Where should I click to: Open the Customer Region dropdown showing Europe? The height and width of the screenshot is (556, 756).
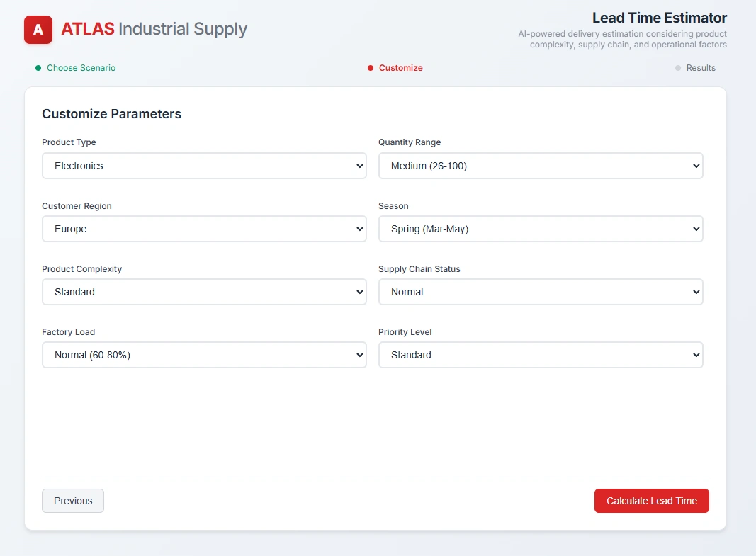tap(204, 229)
